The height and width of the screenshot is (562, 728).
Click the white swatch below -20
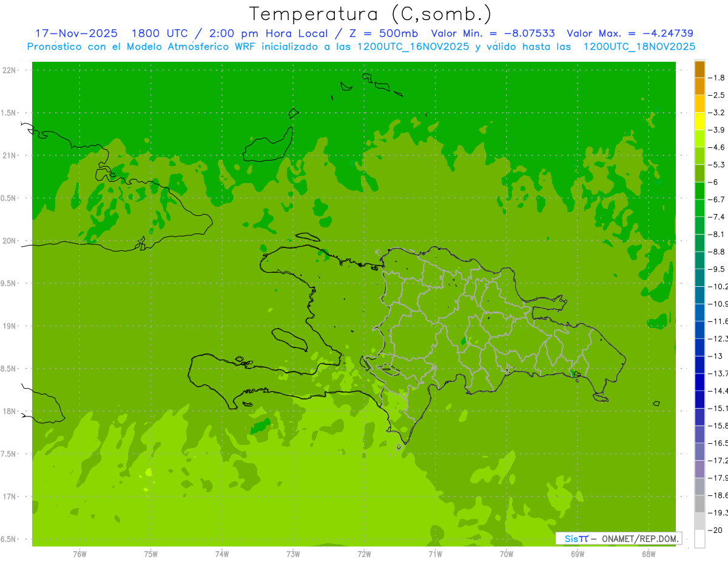coord(699,539)
